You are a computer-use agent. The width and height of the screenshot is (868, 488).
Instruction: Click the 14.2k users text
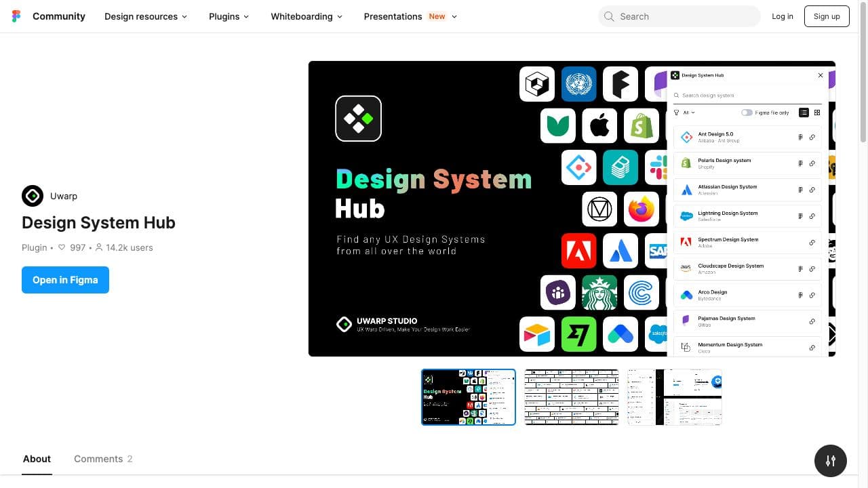tap(129, 247)
